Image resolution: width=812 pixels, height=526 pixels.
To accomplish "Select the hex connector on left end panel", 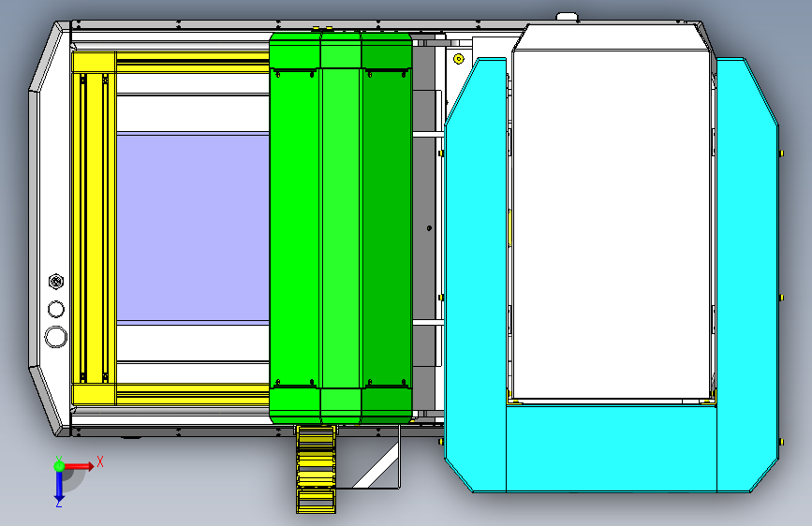I will point(56,282).
